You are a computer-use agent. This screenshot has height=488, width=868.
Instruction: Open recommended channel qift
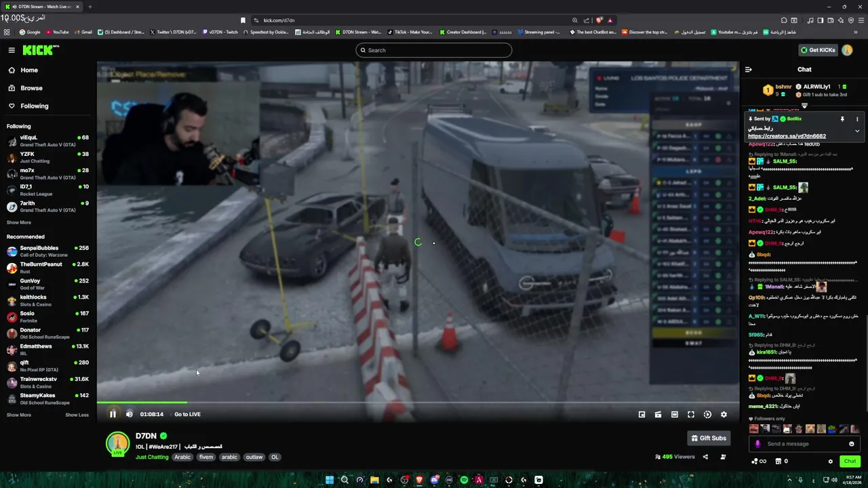(47, 365)
